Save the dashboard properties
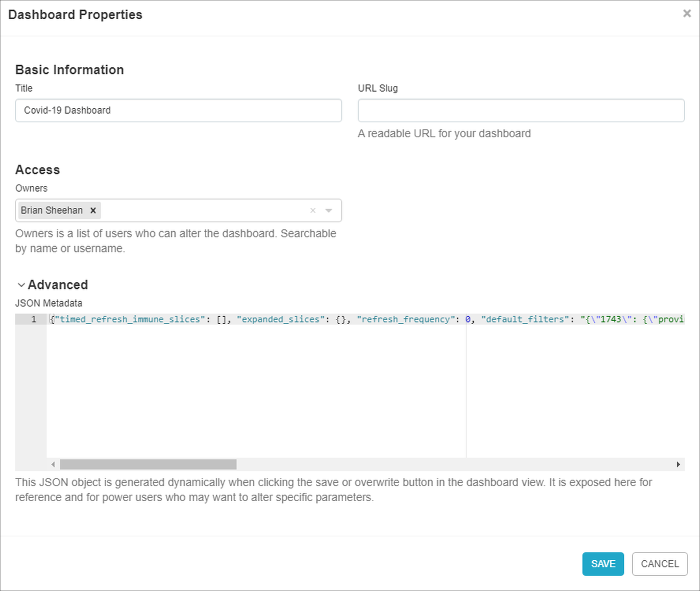The image size is (700, 591). (603, 564)
